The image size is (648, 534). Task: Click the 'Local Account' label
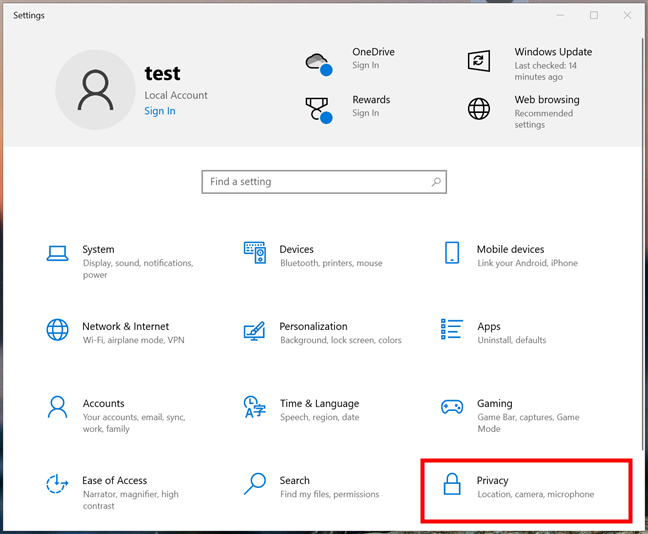(176, 95)
